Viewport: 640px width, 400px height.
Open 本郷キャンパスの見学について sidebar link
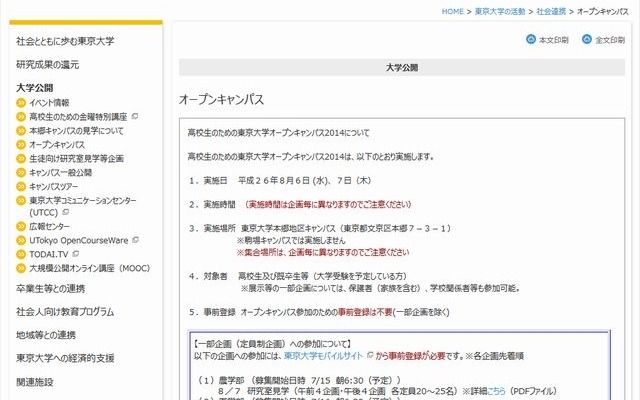(76, 131)
